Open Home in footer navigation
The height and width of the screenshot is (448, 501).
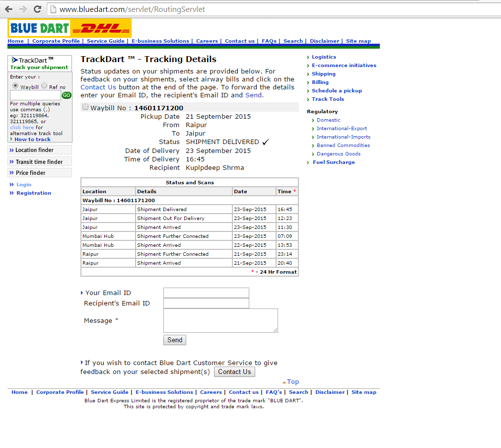point(19,392)
